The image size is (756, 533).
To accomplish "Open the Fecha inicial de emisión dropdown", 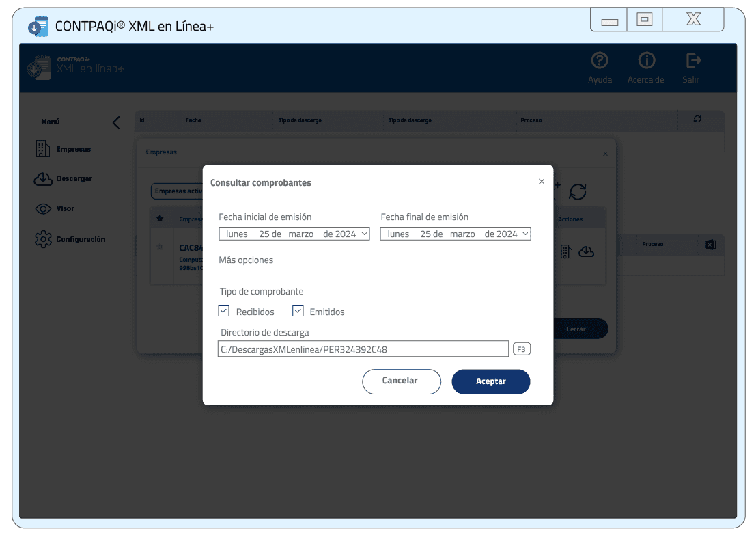I will coord(364,234).
